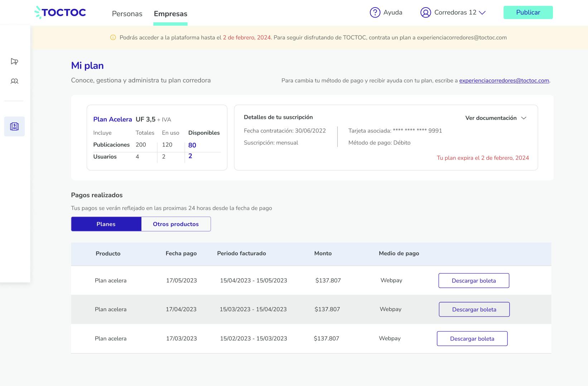Click Fecha contratación: 30/06/2022 text
Screen dimensions: 588x386
pos(285,131)
